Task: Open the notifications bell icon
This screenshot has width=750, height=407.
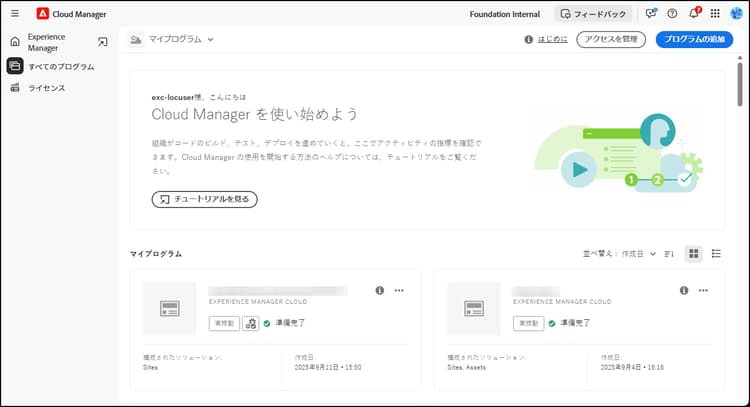Action: pos(694,13)
